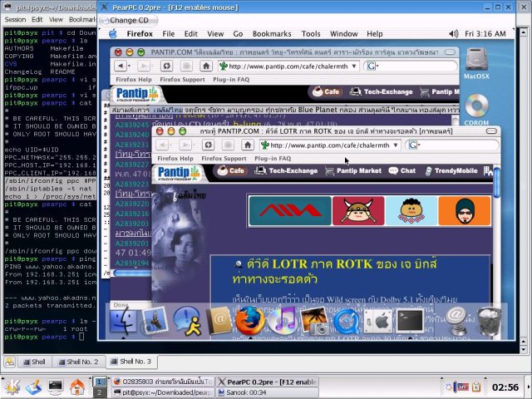532x399 pixels.
Task: Switch to virtual desktop 2 in pager
Action: [x=99, y=392]
